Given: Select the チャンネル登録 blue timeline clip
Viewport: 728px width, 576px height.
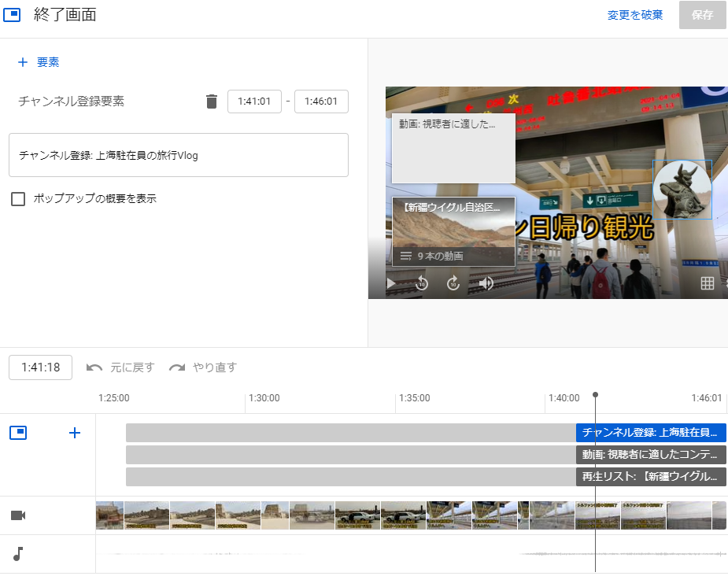Looking at the screenshot, I should tap(651, 433).
